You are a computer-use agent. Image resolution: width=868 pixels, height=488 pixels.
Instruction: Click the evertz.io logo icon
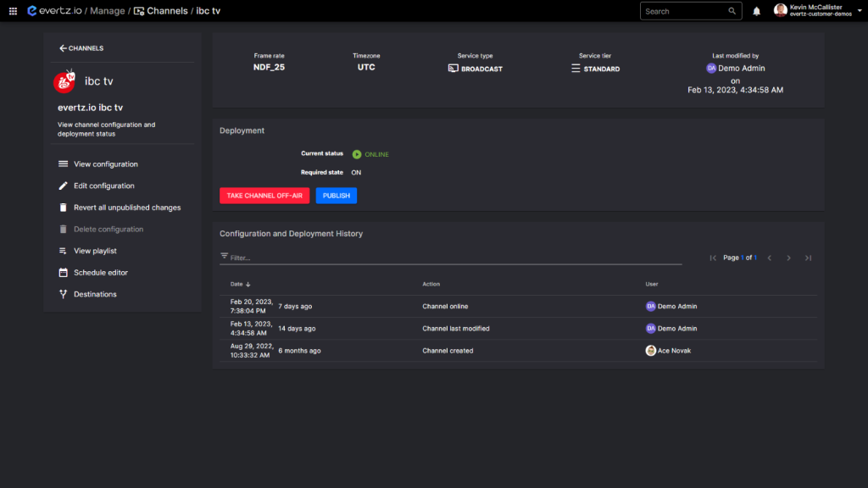click(30, 11)
